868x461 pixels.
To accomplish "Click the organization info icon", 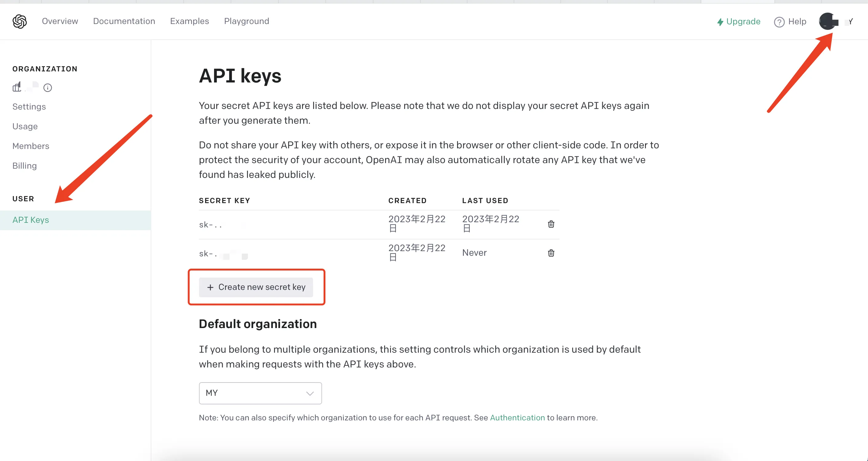I will (47, 88).
